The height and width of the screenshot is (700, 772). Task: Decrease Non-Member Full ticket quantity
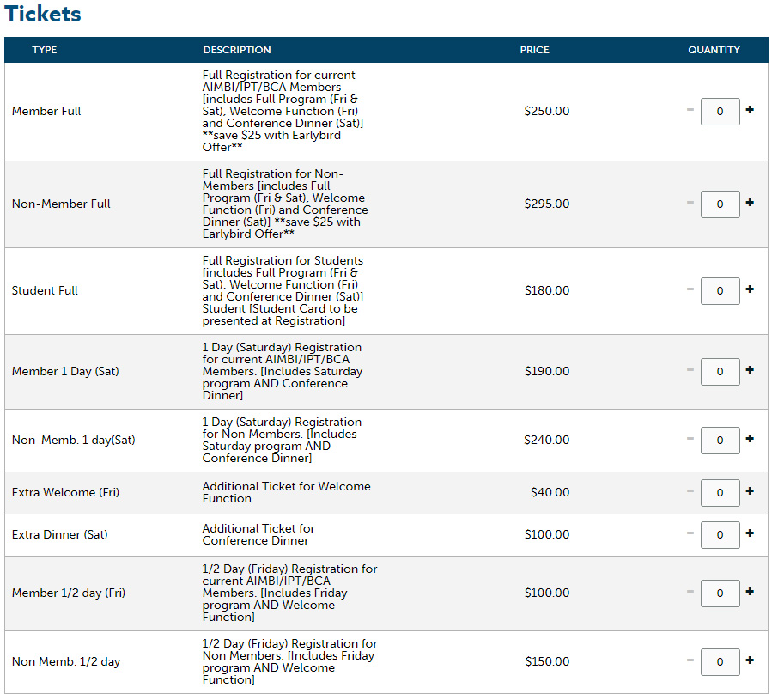(690, 203)
